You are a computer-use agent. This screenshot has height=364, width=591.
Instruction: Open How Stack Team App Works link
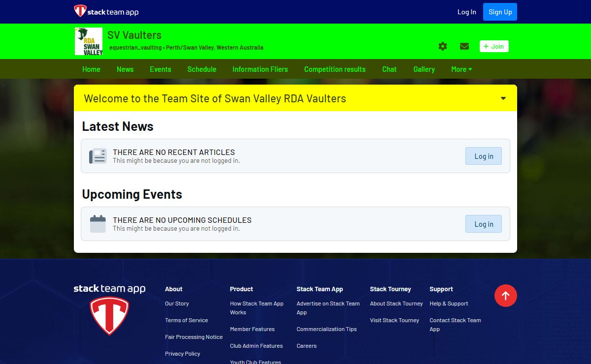[x=257, y=308]
